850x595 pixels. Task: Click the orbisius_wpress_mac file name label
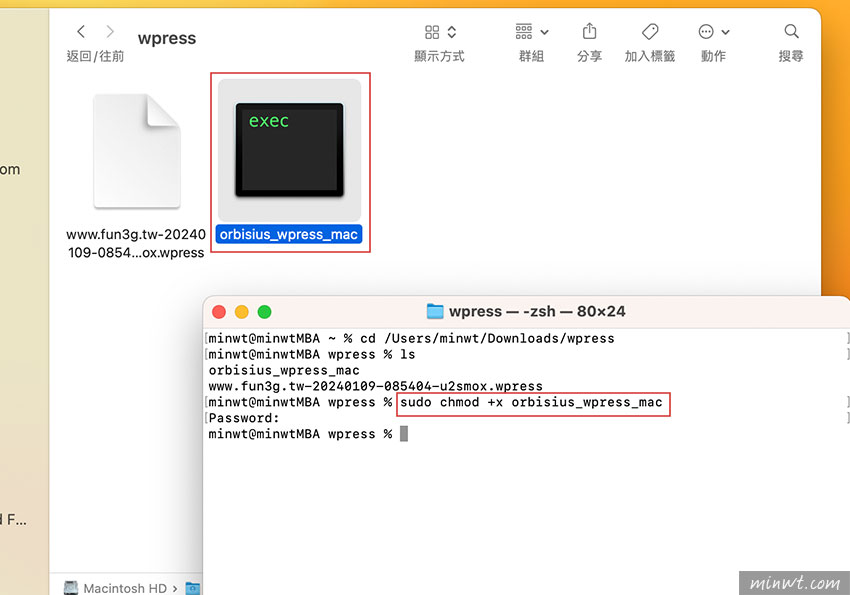click(288, 235)
